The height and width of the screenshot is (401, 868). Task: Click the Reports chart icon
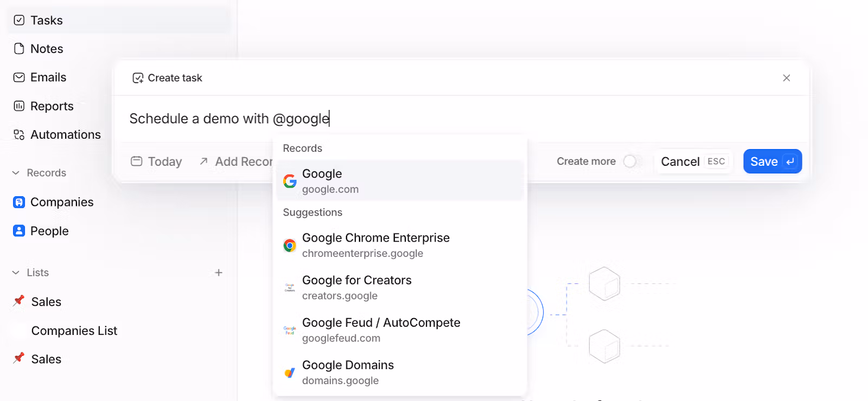pos(19,106)
